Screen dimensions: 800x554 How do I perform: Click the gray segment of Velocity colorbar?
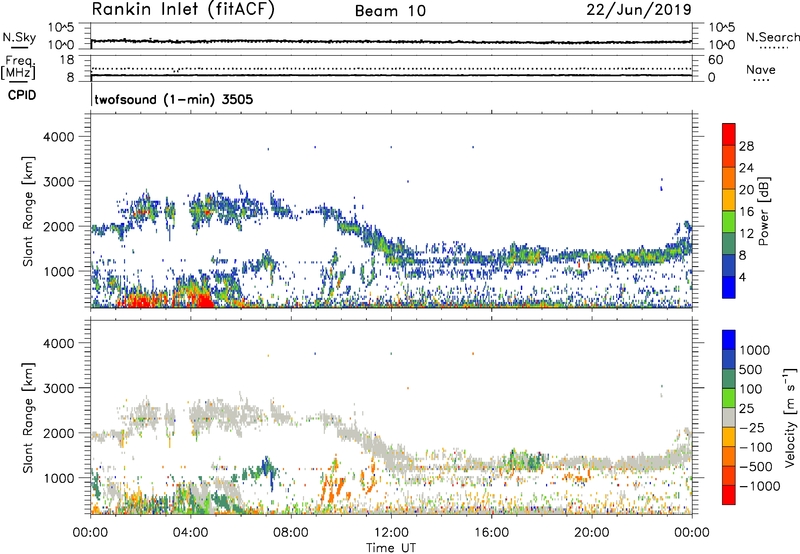[729, 417]
